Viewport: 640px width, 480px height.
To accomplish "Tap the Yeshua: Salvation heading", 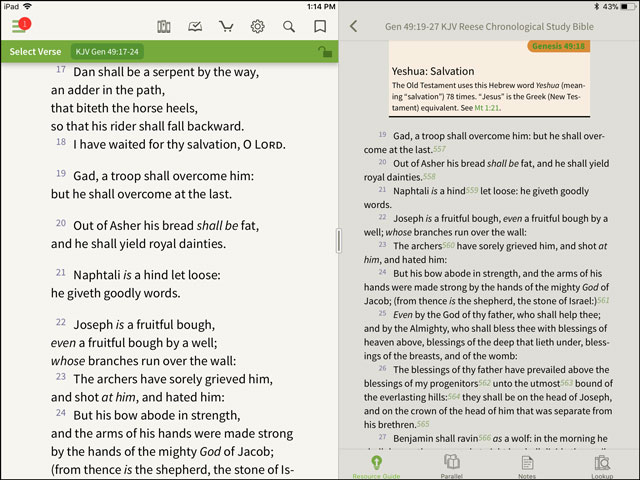I will (433, 71).
